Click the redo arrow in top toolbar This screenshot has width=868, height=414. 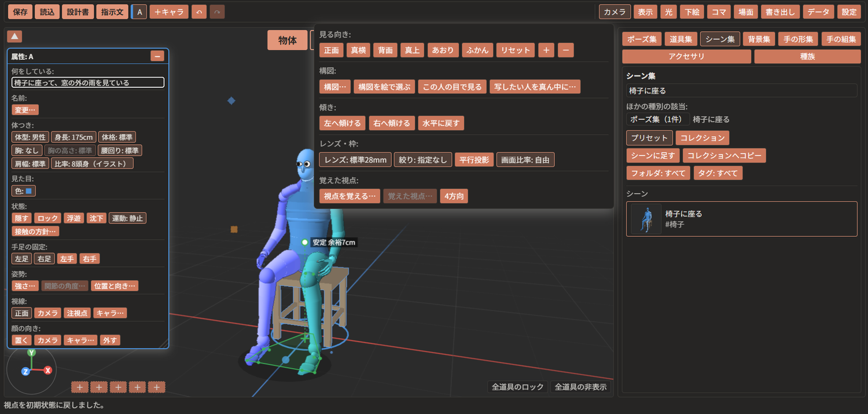click(x=217, y=12)
